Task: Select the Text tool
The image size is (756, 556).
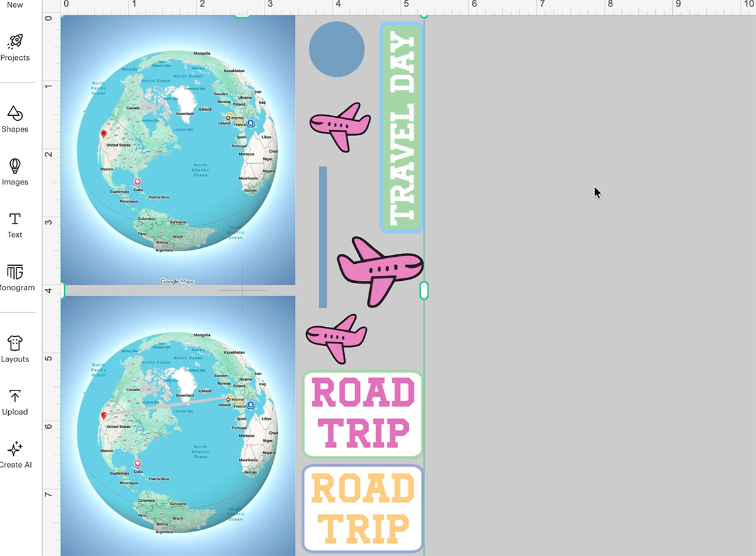Action: [15, 225]
